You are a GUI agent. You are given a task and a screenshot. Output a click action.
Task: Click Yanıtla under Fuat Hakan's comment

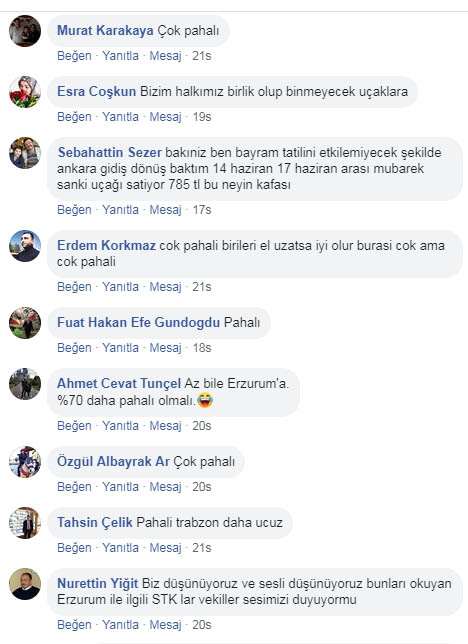coord(120,348)
